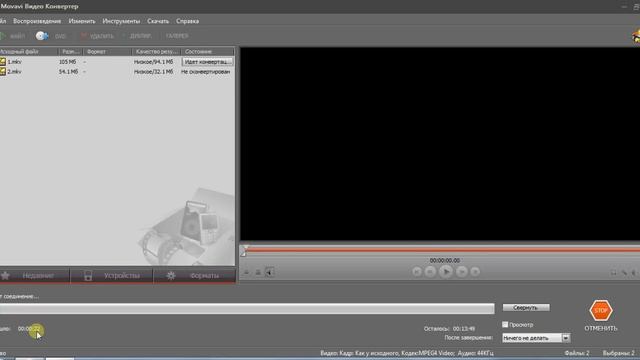
Task: Click the video codec info in status bar
Action: coord(407,353)
